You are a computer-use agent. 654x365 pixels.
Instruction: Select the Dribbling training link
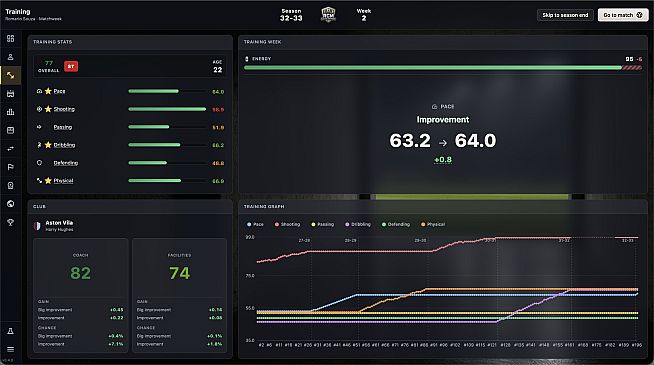click(x=64, y=145)
